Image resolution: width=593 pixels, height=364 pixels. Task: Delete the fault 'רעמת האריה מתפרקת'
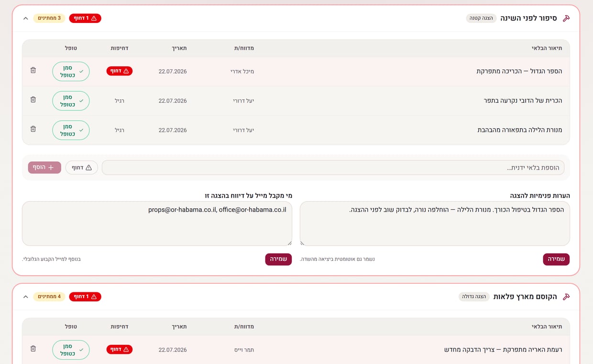33,349
